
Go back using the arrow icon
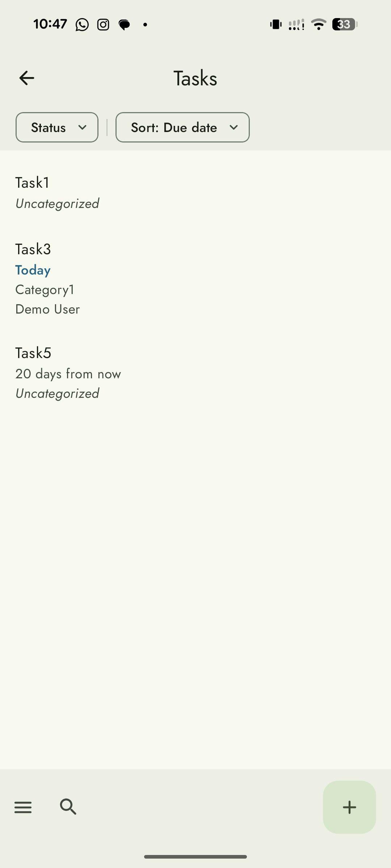[26, 77]
